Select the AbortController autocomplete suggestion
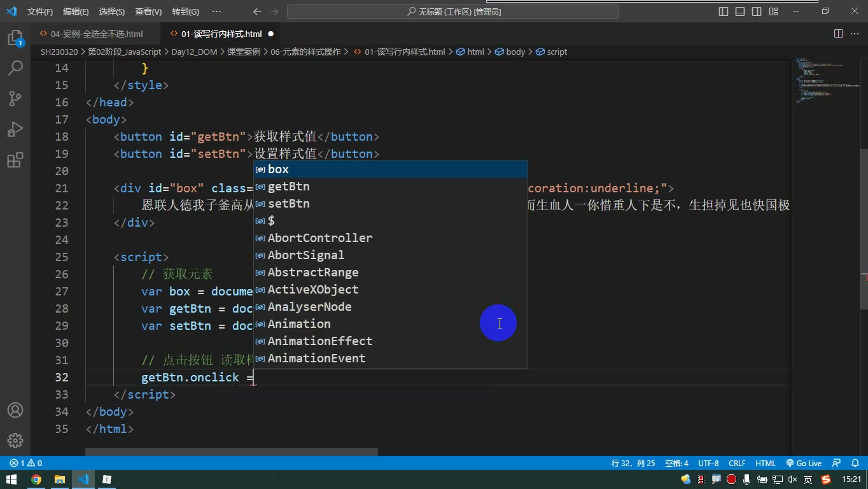Viewport: 868px width, 489px height. [x=391, y=237]
